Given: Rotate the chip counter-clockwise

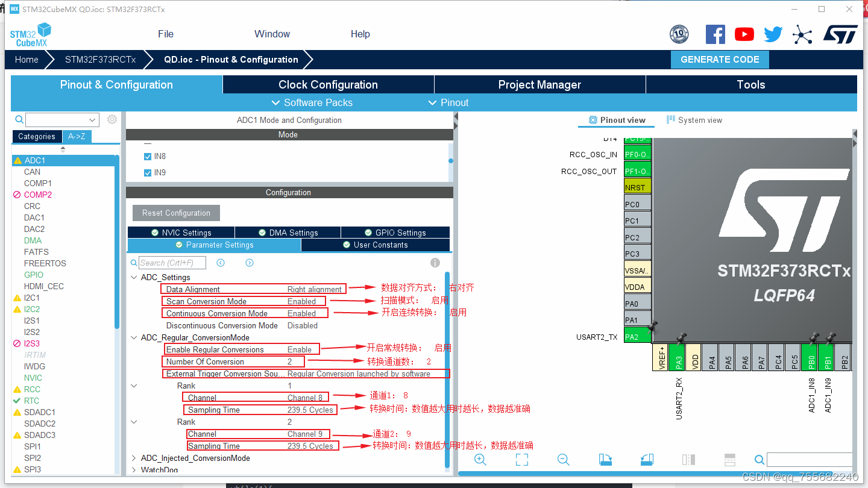Looking at the screenshot, I should coord(647,460).
